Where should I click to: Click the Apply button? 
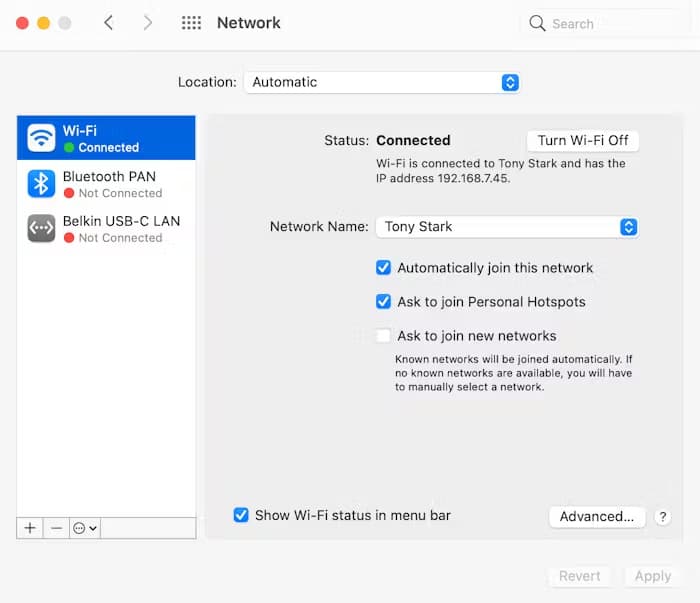653,576
